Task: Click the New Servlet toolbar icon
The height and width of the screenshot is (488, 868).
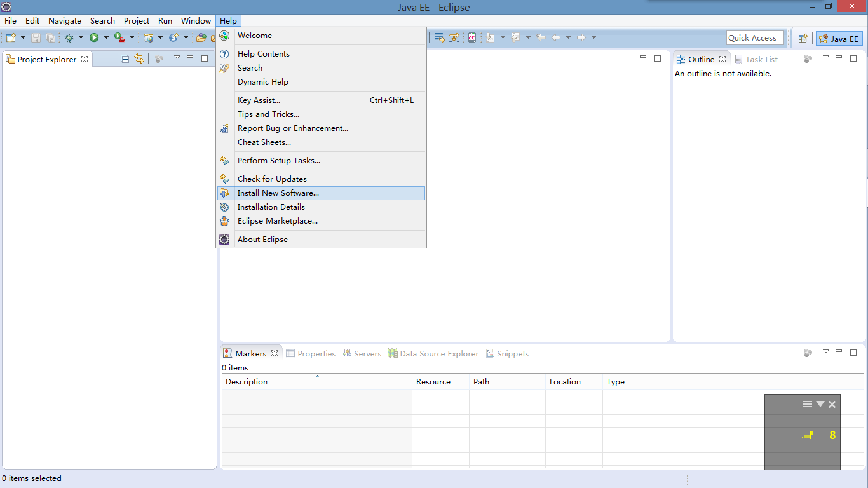Action: click(x=173, y=37)
